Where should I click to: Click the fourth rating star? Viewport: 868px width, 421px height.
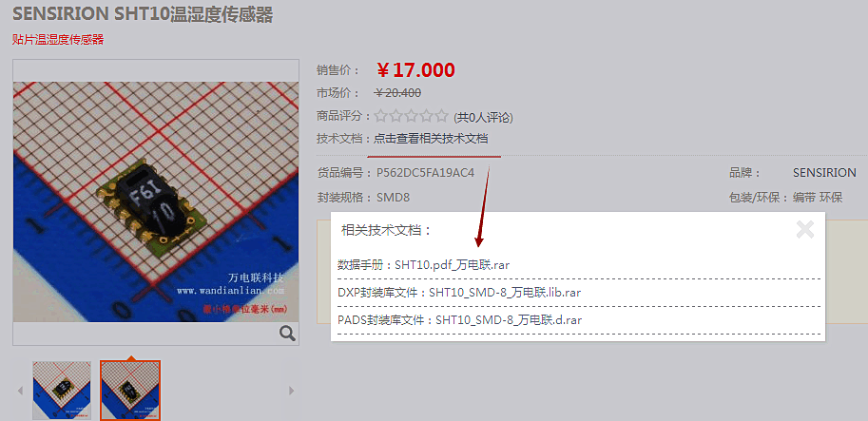[426, 116]
